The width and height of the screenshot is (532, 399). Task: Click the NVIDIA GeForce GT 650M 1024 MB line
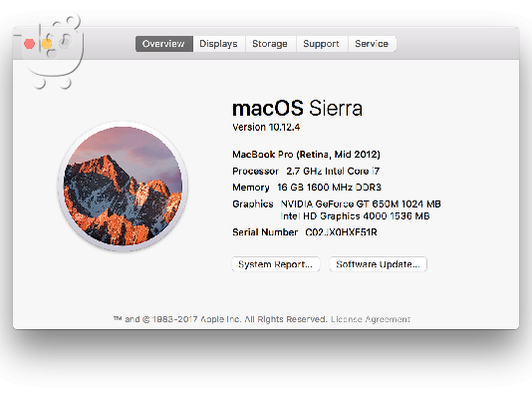361,203
